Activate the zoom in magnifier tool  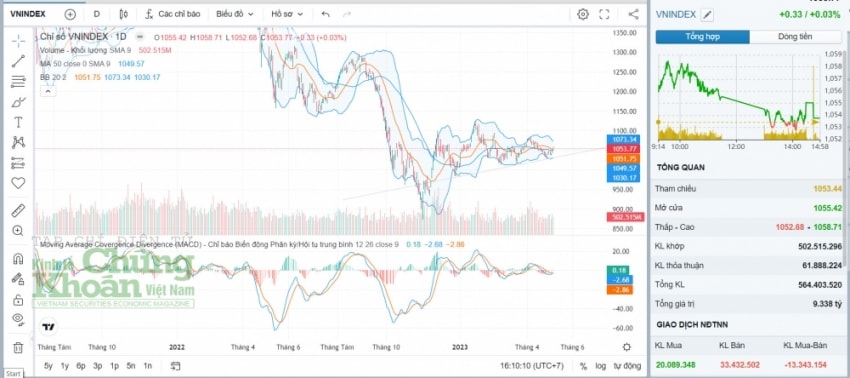pos(18,231)
